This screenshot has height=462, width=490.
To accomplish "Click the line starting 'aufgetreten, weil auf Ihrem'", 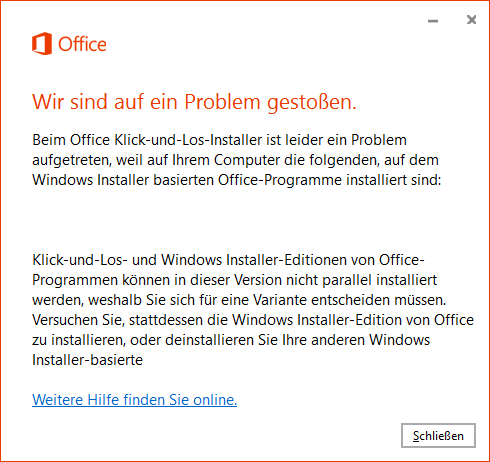I will click(x=235, y=160).
